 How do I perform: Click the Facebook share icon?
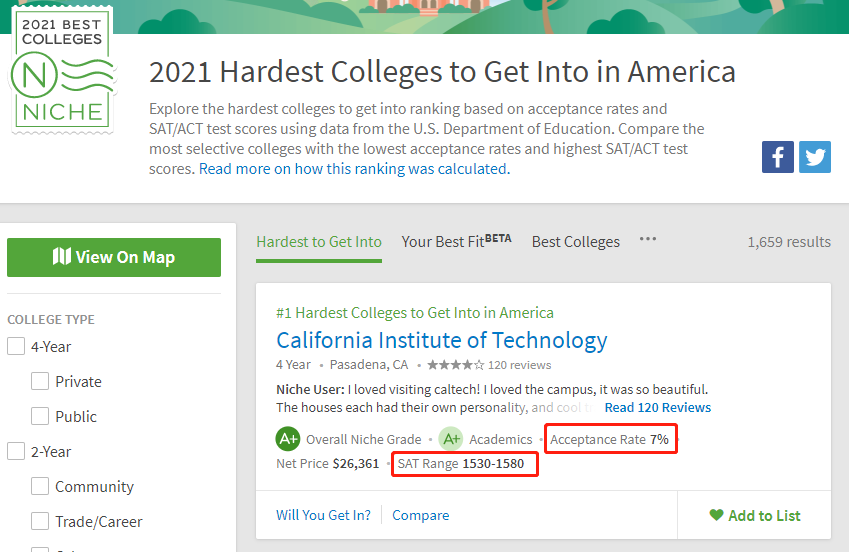pyautogui.click(x=778, y=157)
